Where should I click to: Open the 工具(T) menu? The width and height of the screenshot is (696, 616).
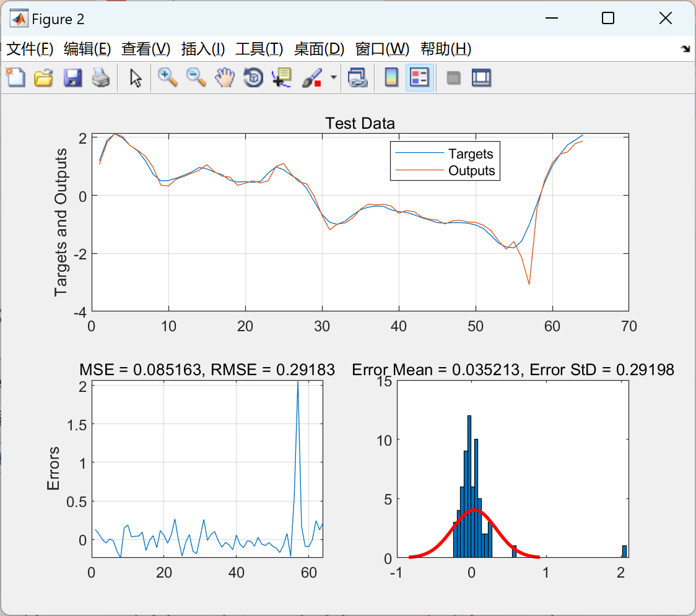point(259,49)
